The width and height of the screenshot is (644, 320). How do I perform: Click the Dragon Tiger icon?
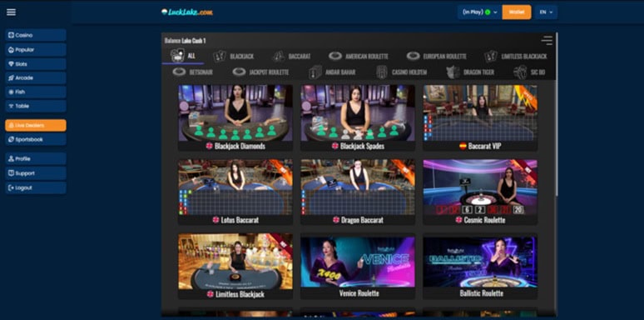click(453, 72)
